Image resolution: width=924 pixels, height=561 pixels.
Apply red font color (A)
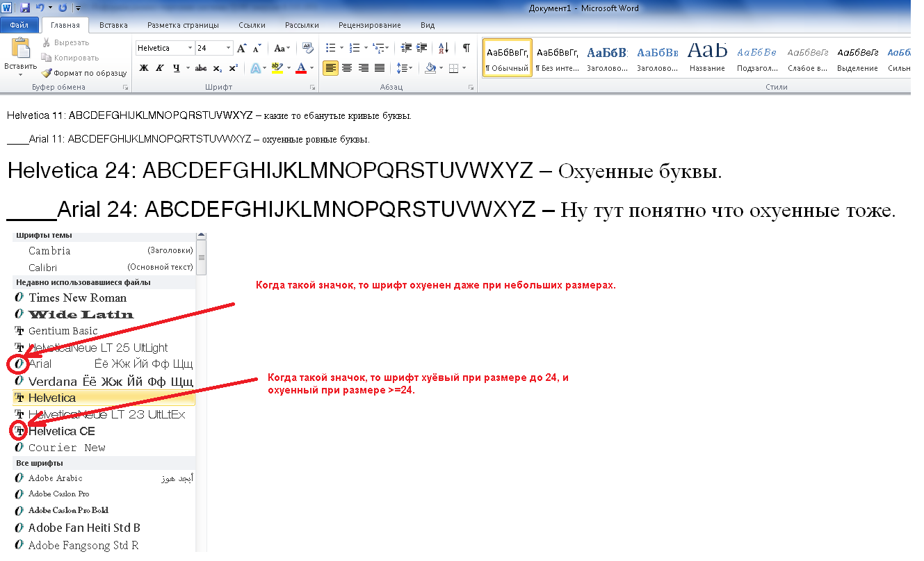[x=301, y=68]
